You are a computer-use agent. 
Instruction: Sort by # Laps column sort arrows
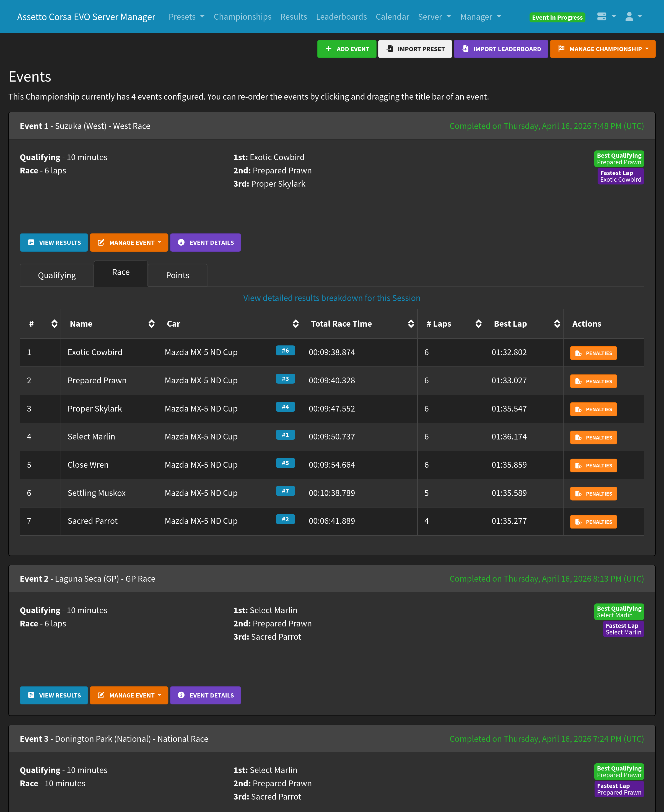point(478,324)
